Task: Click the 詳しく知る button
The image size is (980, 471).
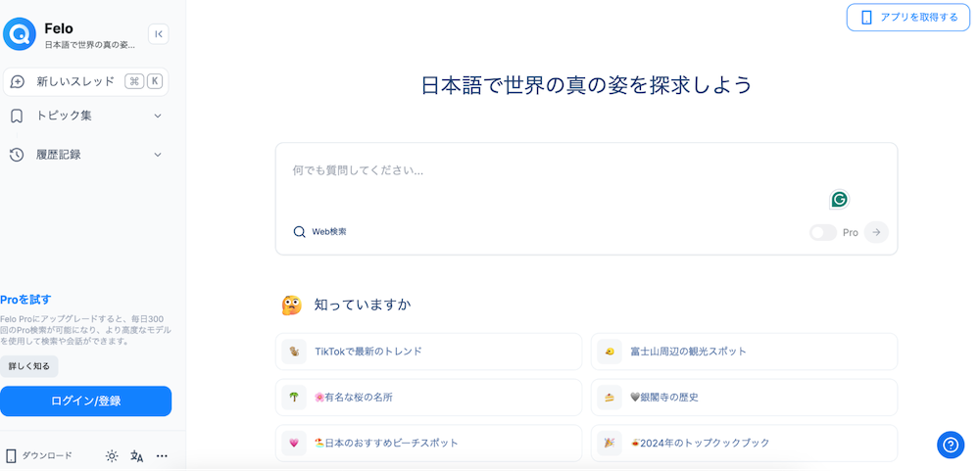Action: [x=28, y=366]
